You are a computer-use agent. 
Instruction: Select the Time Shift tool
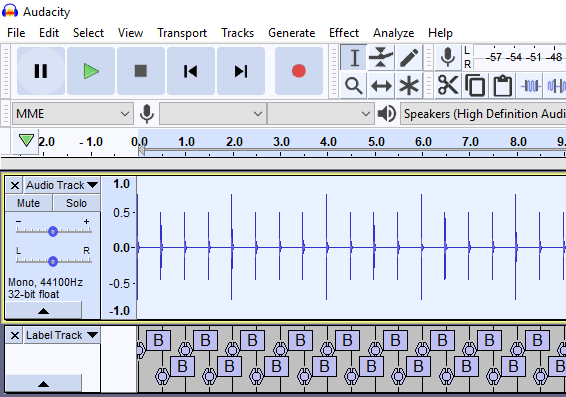click(381, 86)
